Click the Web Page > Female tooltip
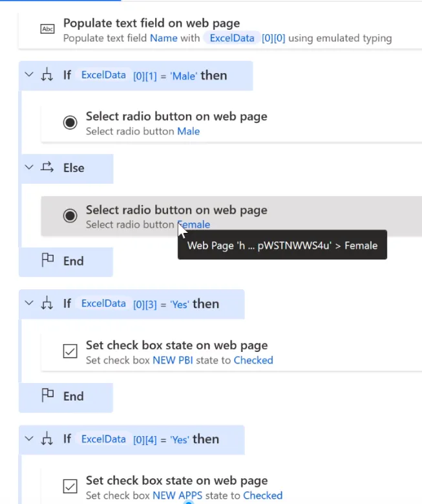 (282, 245)
